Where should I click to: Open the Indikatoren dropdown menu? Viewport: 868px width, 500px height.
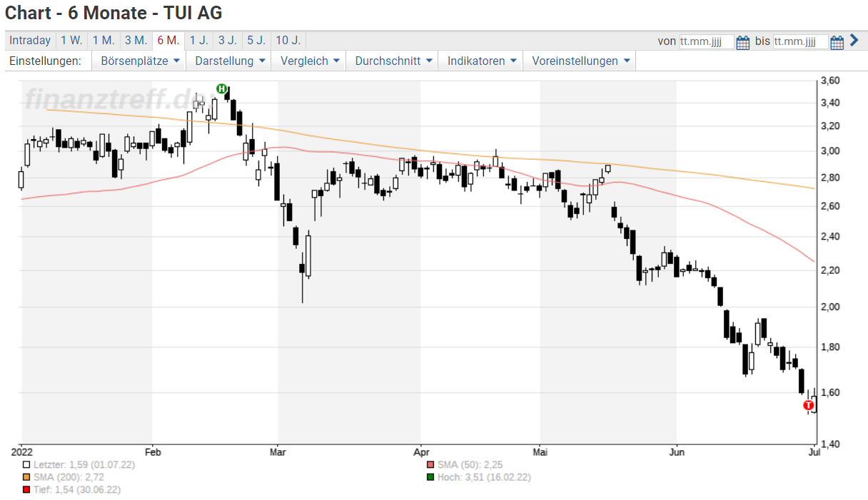point(481,61)
